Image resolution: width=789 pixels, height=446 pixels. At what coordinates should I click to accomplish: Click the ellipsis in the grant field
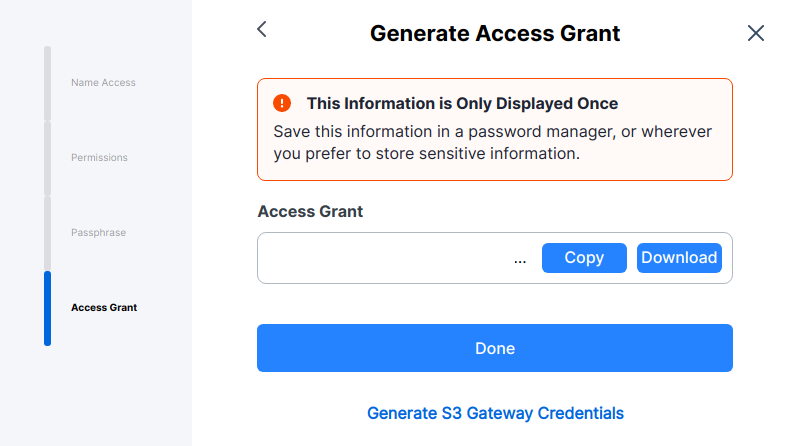[x=520, y=261]
